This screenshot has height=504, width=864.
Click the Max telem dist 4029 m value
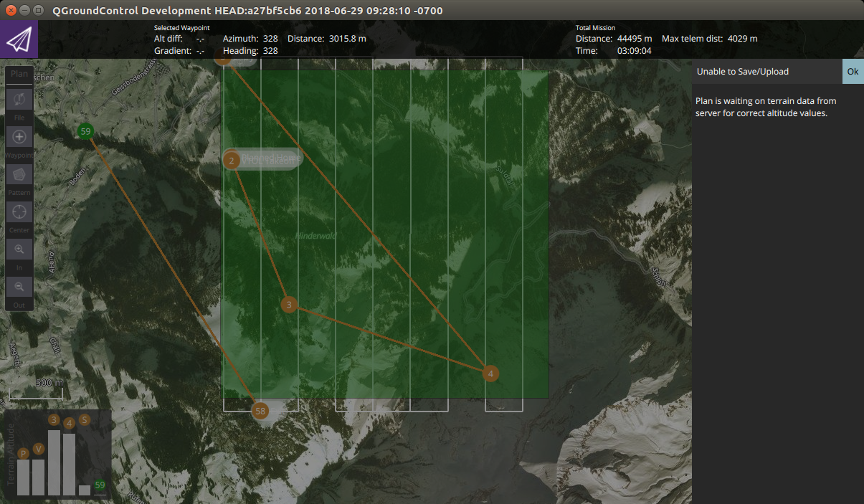coord(742,39)
